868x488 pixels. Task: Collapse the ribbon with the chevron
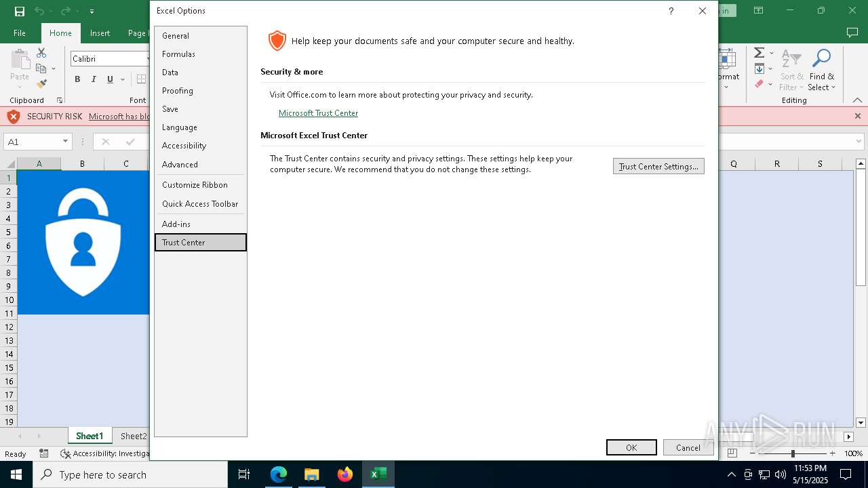coord(857,100)
